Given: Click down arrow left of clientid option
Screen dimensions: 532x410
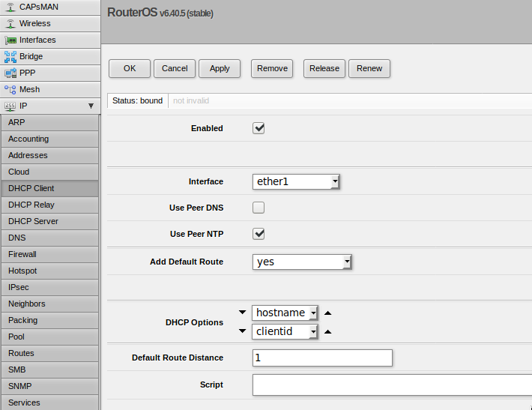Looking at the screenshot, I should 242,331.
